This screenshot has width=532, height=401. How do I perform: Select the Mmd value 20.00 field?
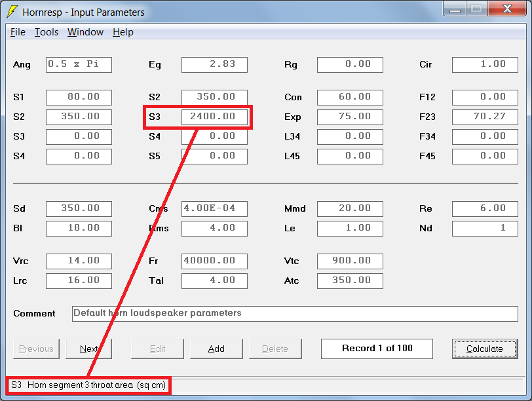(350, 209)
